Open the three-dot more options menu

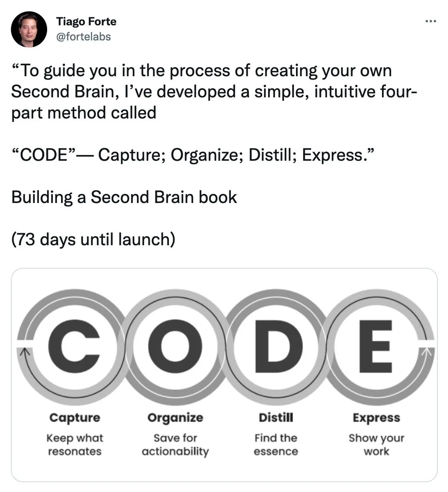point(430,21)
